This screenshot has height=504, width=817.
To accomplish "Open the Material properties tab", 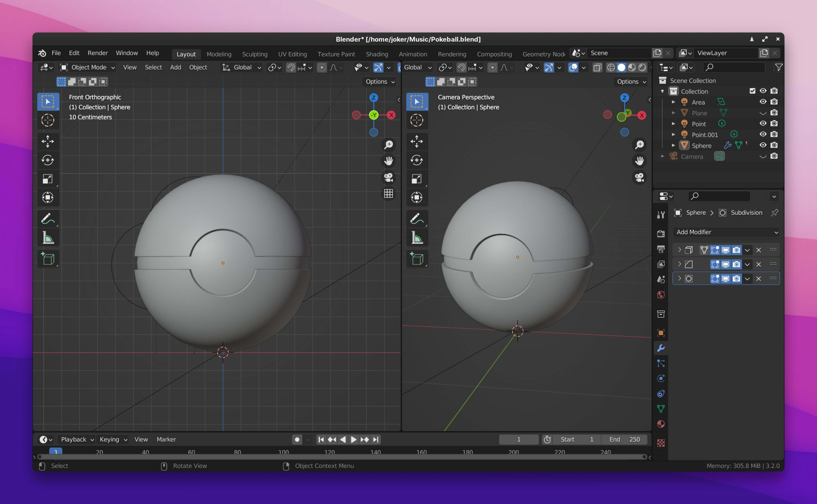I will point(661,424).
